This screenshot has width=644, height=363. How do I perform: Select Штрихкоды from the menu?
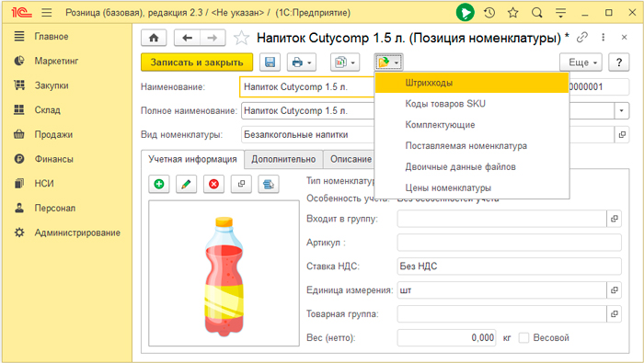[x=472, y=83]
